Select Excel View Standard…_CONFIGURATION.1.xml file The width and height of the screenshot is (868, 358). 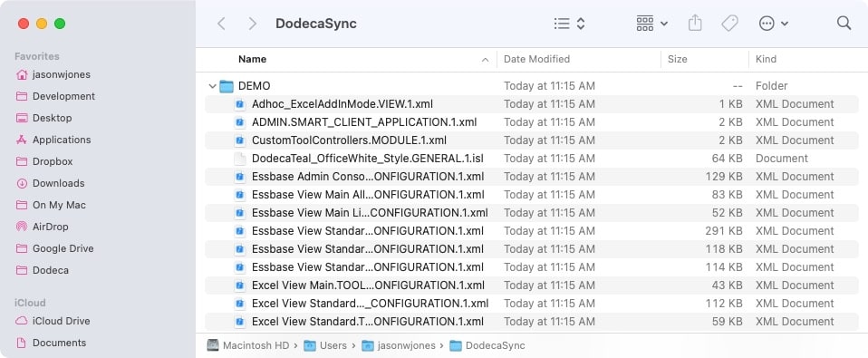point(370,304)
